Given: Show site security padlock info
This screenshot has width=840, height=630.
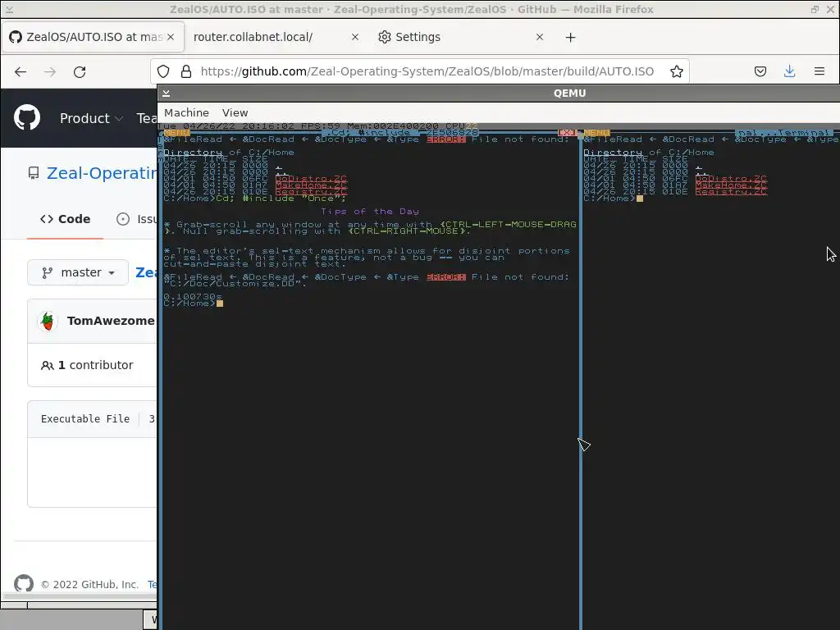Looking at the screenshot, I should coord(186,71).
